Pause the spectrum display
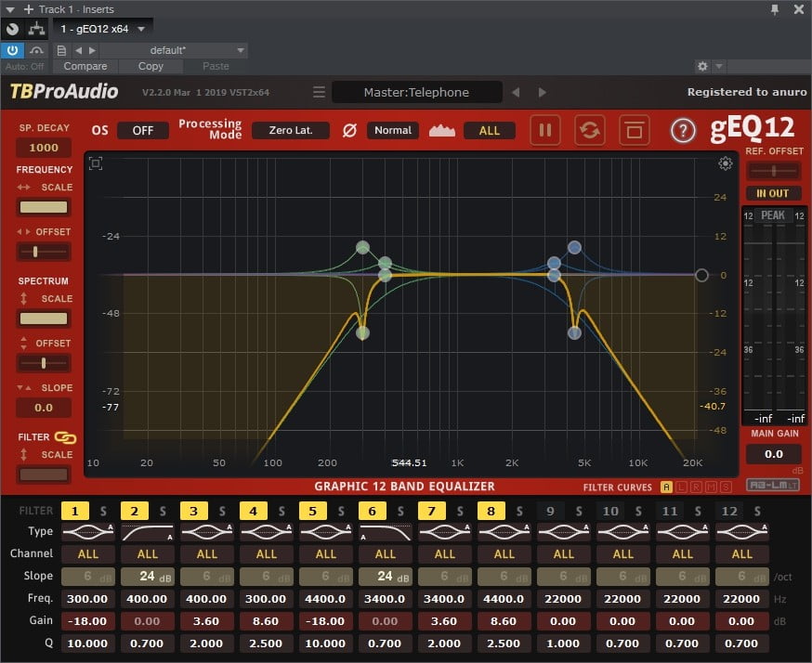Screen dimensions: 812x663 click(545, 130)
